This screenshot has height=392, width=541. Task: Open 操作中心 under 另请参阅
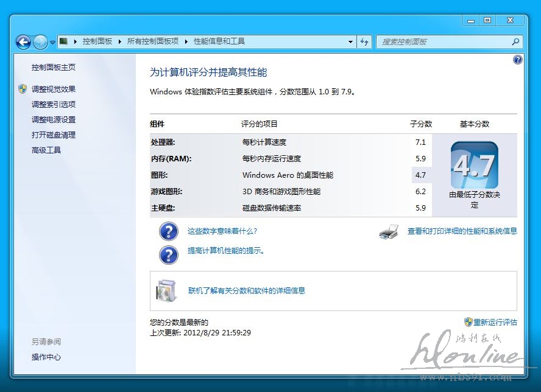tap(46, 357)
